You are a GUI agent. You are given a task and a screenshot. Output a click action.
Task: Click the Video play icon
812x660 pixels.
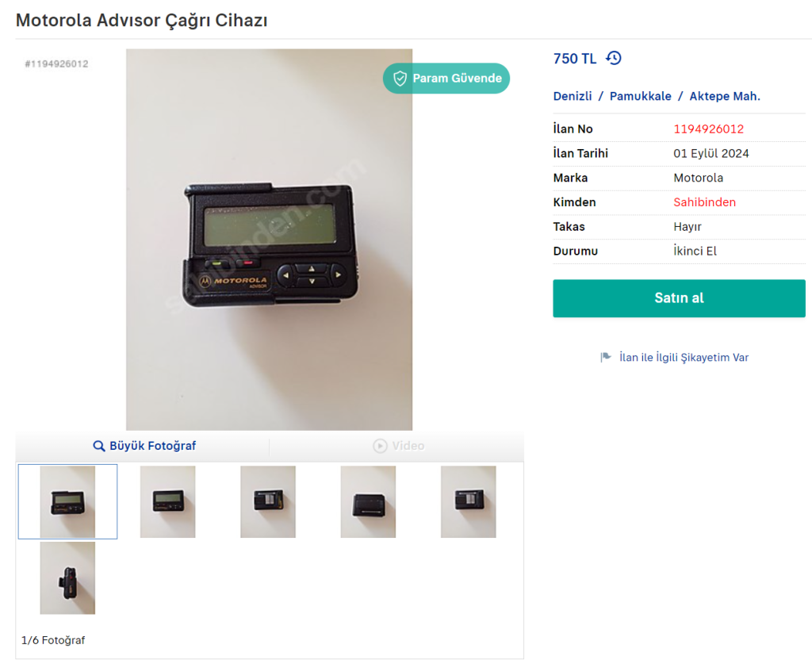click(380, 446)
